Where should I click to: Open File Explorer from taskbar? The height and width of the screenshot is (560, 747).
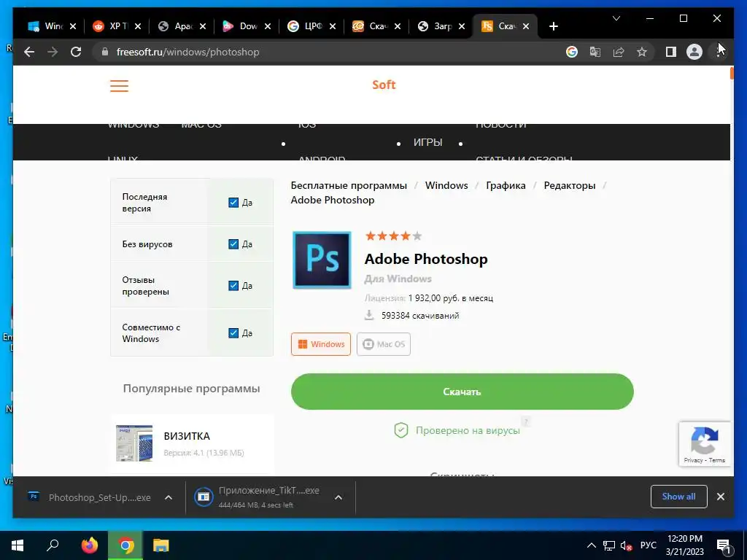pos(161,545)
